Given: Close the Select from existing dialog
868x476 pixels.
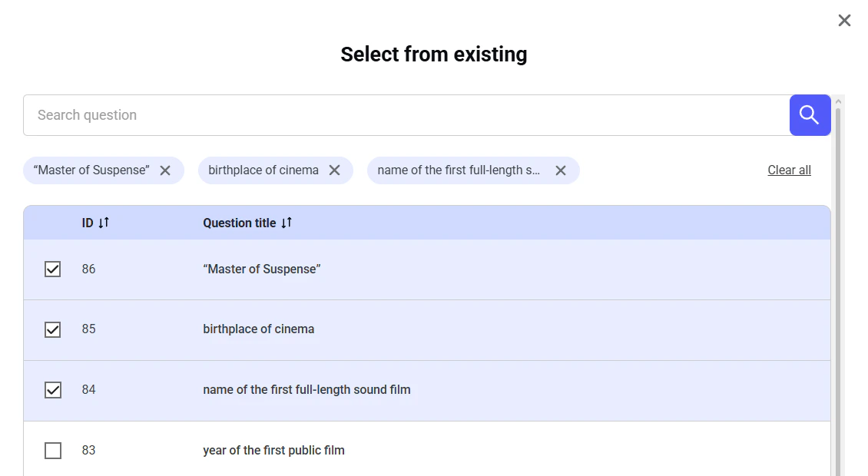Looking at the screenshot, I should point(844,21).
